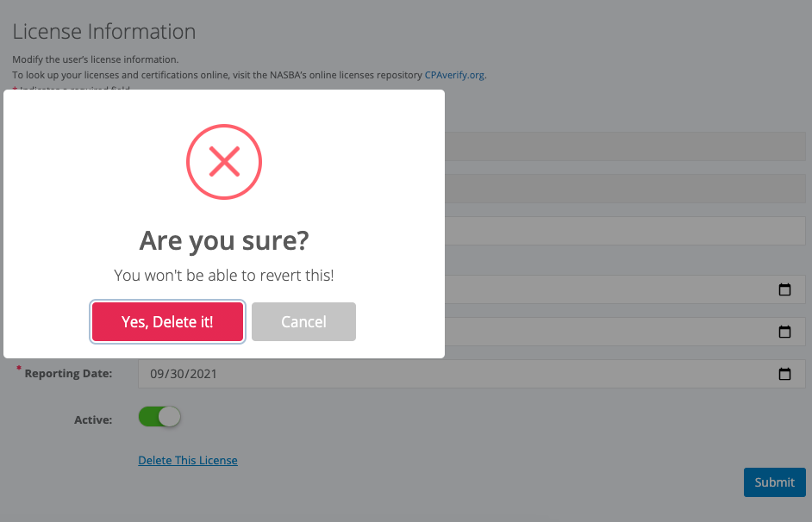Open calendar picker for Reporting Date
The width and height of the screenshot is (812, 522).
(x=784, y=374)
